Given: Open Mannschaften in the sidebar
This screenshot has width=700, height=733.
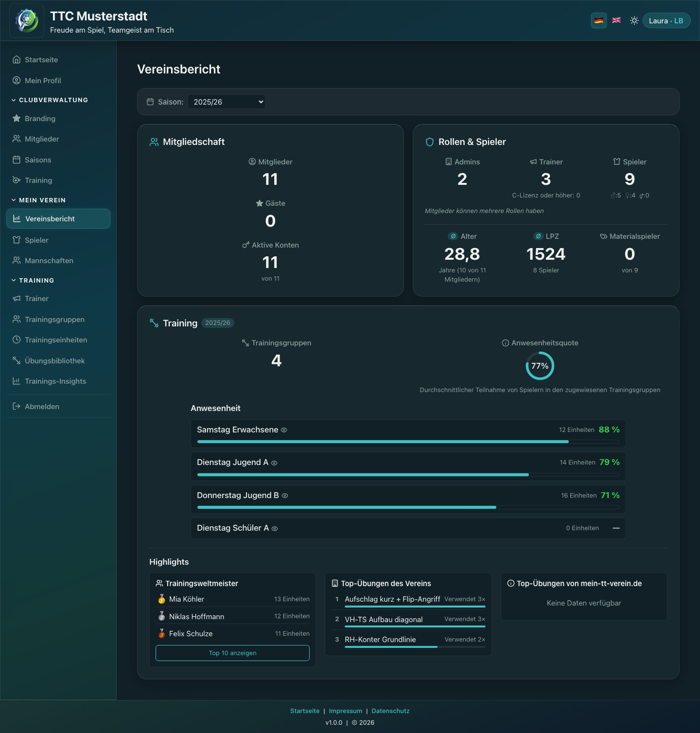Looking at the screenshot, I should tap(58, 261).
